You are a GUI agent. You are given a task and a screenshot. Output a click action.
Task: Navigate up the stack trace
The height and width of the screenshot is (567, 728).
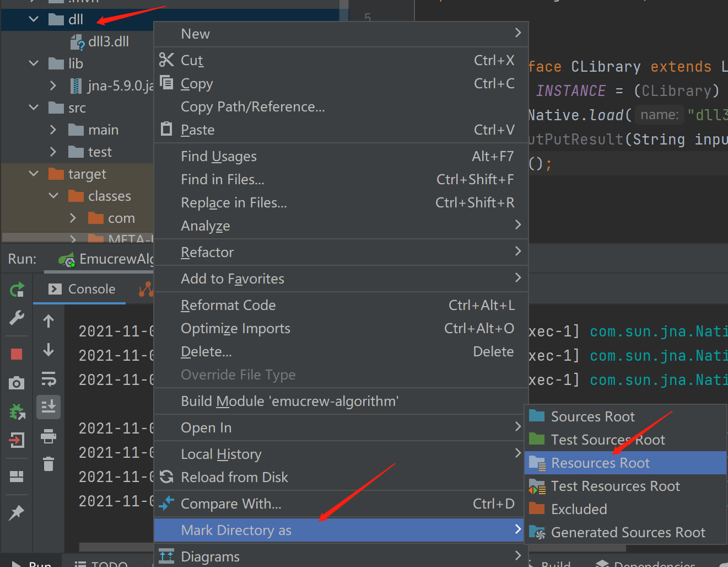(48, 320)
